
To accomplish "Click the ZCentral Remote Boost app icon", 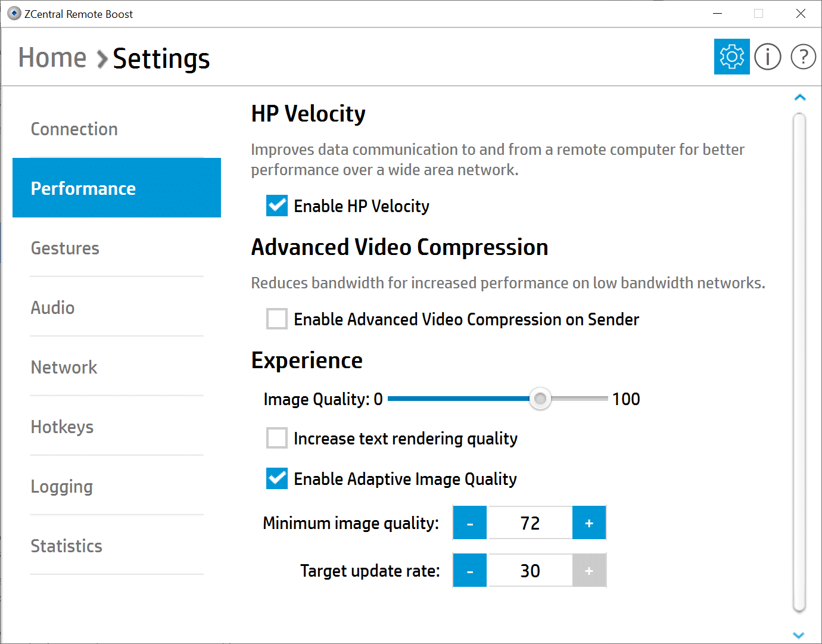I will point(14,14).
